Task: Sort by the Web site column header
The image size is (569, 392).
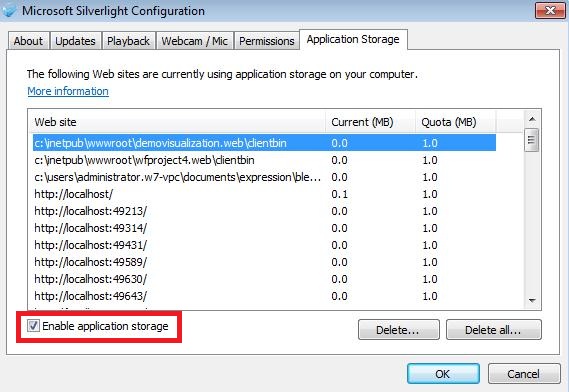Action: click(x=177, y=122)
